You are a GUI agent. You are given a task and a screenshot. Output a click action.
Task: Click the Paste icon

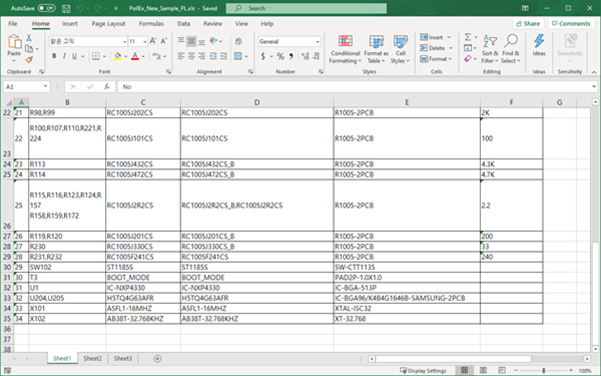14,42
